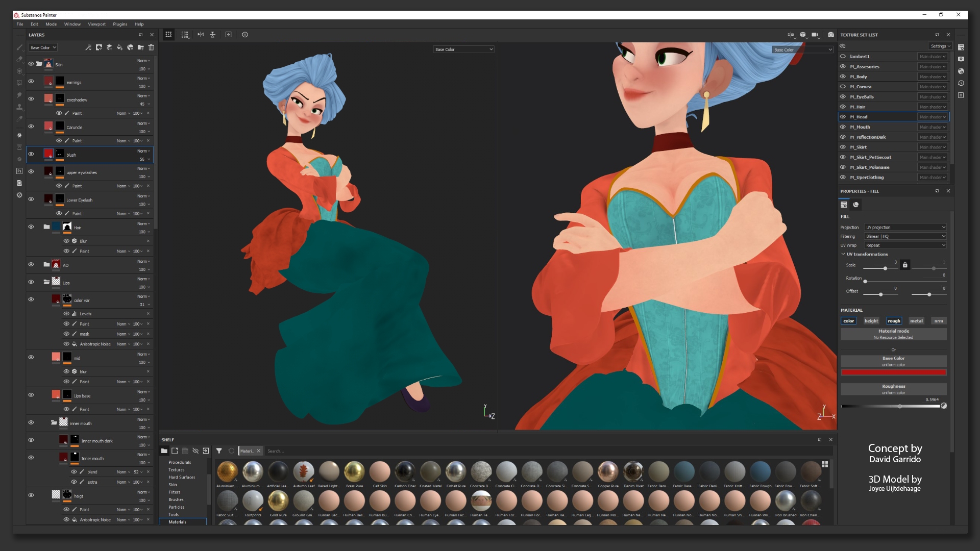This screenshot has width=980, height=551.
Task: Open the UV projection dropdown
Action: [x=905, y=228]
